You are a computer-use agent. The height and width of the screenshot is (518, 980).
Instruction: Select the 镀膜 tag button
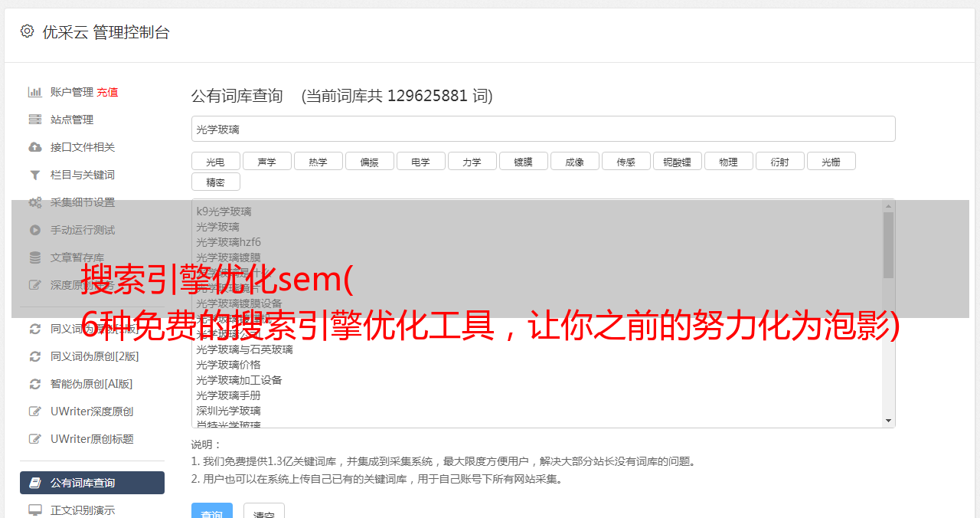coord(524,161)
